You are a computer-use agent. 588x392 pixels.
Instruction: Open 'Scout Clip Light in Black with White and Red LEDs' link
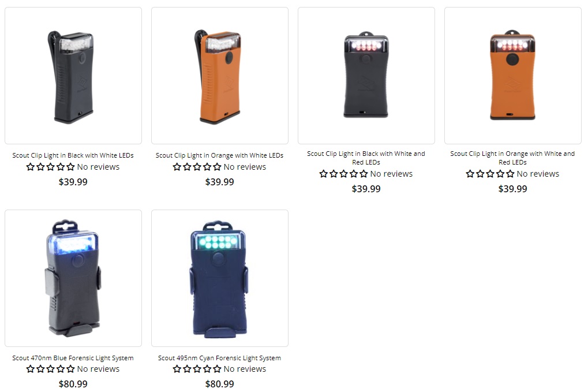366,158
